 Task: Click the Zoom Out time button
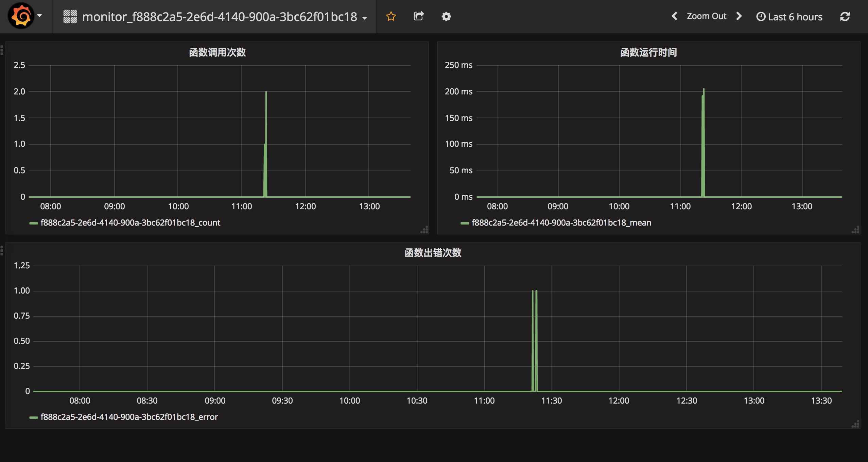(707, 16)
